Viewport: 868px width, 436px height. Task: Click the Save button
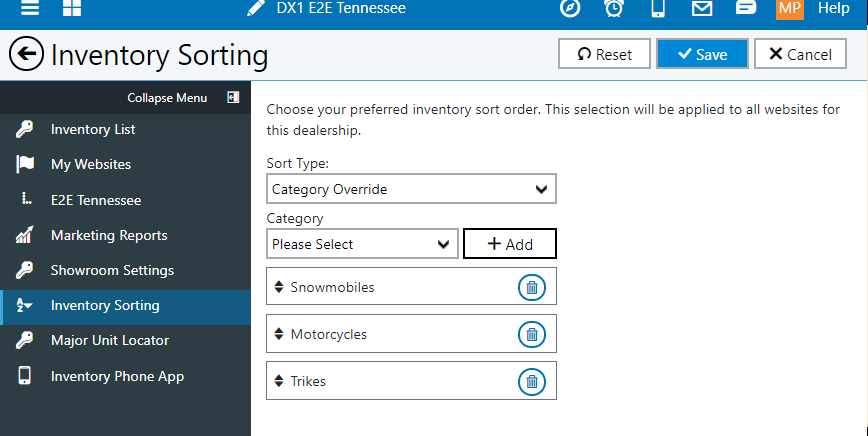pyautogui.click(x=702, y=54)
